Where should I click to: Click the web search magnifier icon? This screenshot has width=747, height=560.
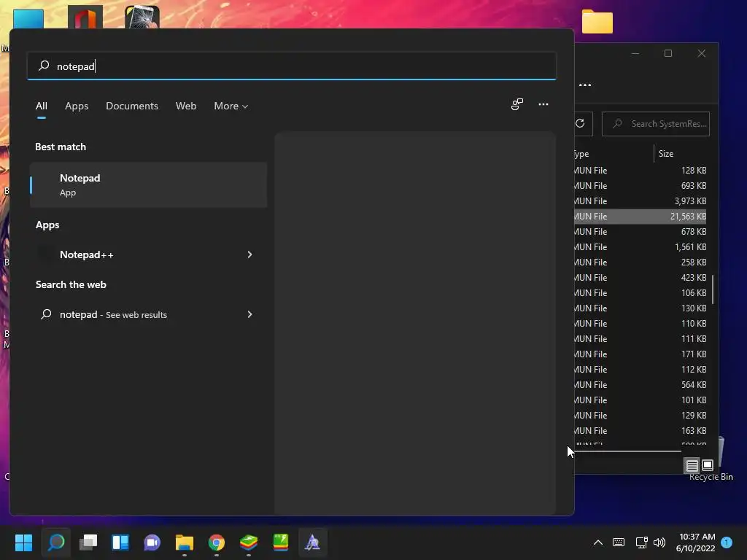[x=46, y=314]
